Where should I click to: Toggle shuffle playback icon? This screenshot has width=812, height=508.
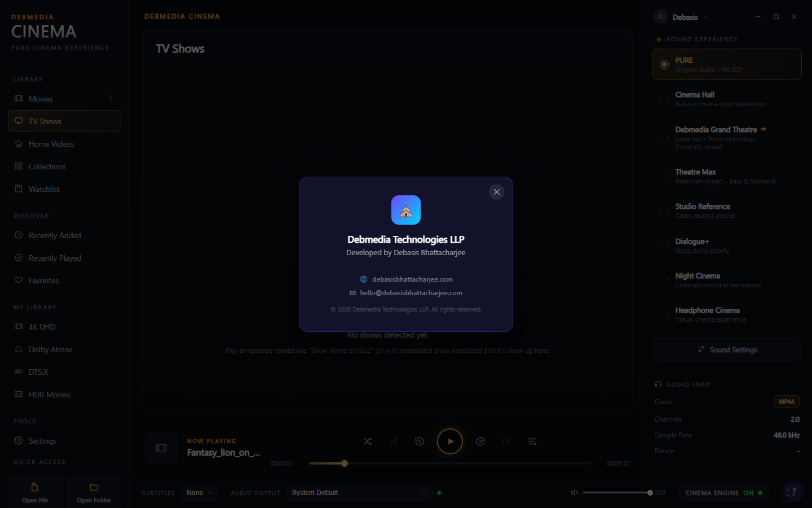click(368, 441)
